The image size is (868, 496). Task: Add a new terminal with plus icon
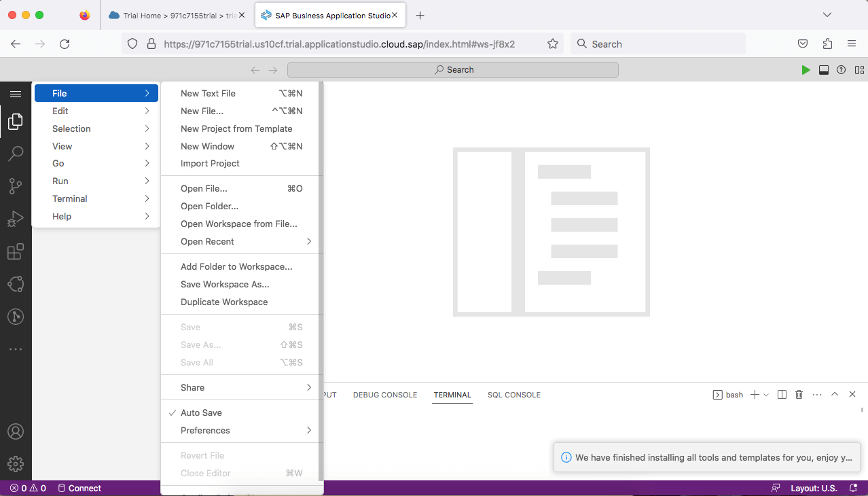pyautogui.click(x=755, y=395)
